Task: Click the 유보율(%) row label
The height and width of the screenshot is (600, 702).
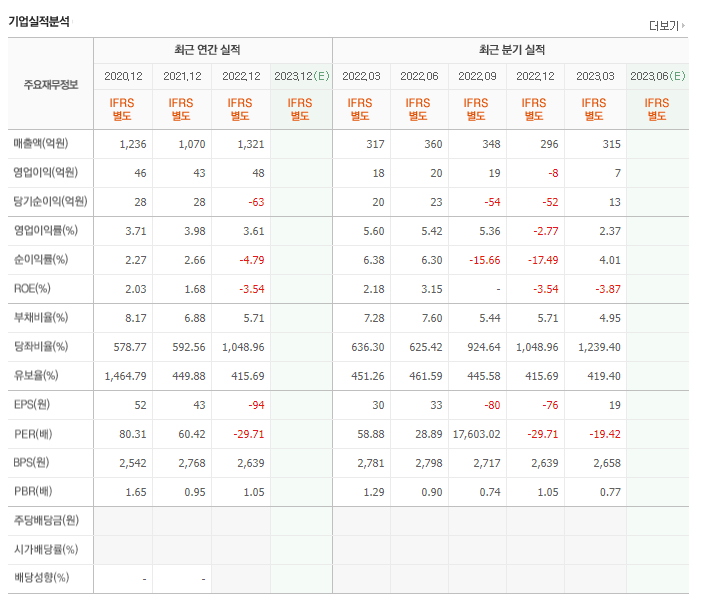Action: (x=36, y=375)
